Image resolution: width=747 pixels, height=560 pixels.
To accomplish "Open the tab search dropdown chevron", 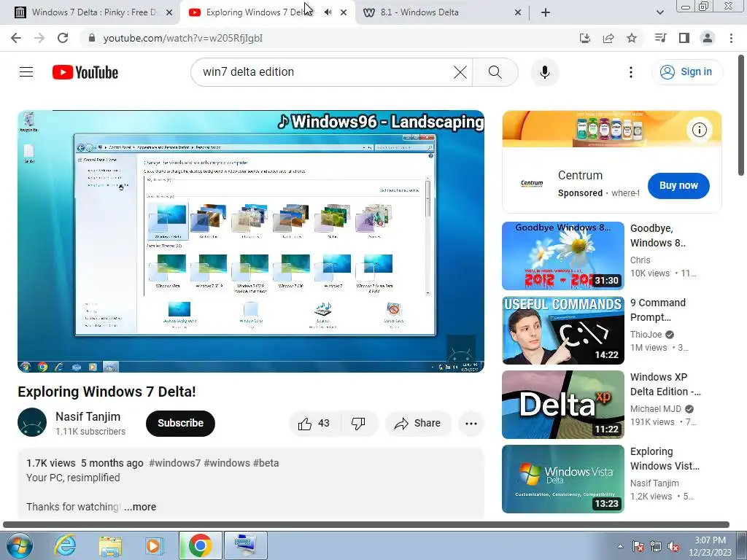I will 659,12.
